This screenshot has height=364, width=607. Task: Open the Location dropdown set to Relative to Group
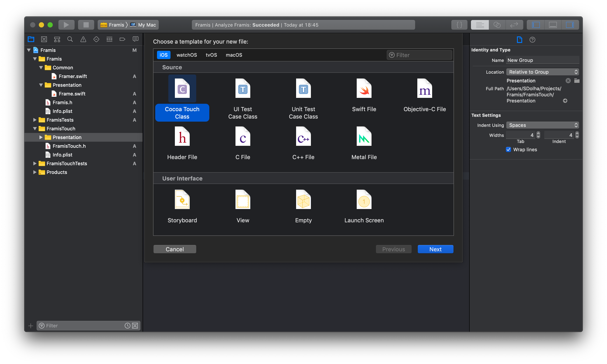(542, 72)
